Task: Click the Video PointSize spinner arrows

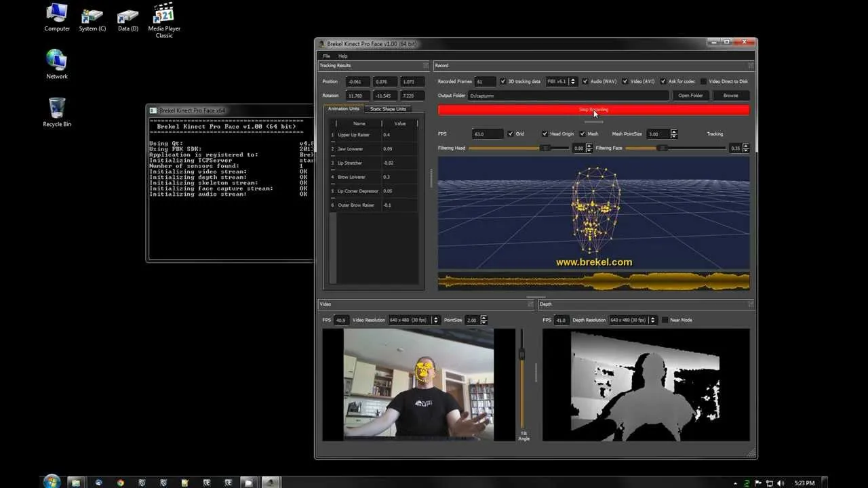Action: [483, 320]
